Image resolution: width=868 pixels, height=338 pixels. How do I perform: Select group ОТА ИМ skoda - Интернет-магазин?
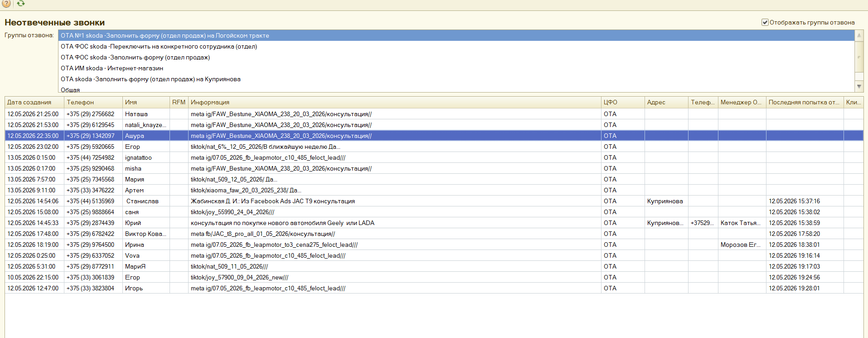pyautogui.click(x=112, y=68)
